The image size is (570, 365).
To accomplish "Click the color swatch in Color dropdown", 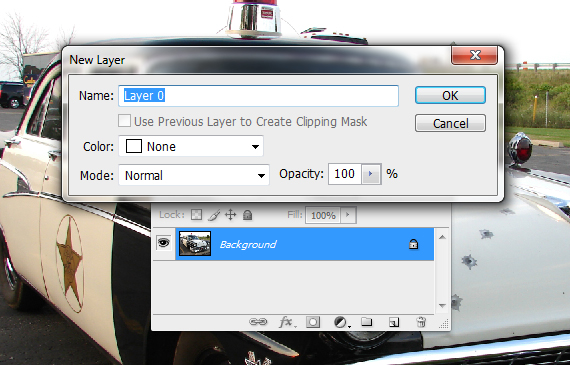I will click(x=134, y=146).
